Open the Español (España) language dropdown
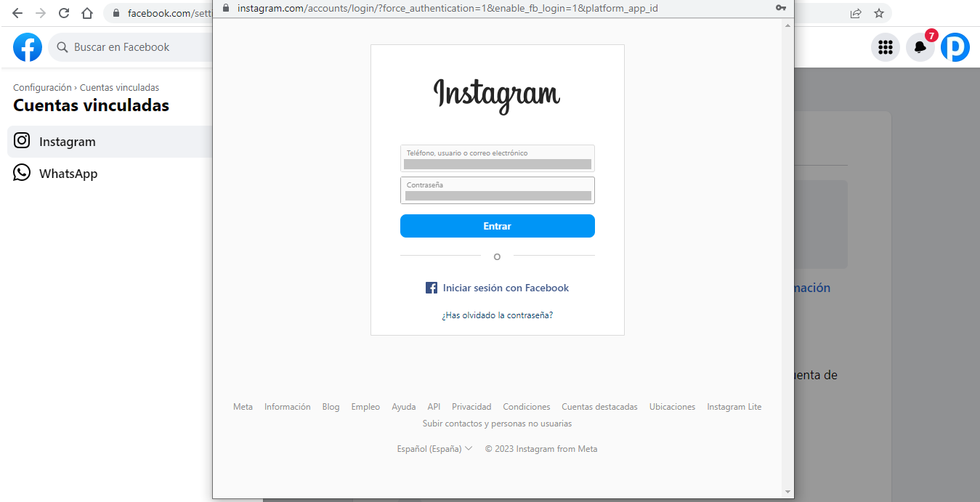Screen dimensions: 980x502 tap(434, 449)
